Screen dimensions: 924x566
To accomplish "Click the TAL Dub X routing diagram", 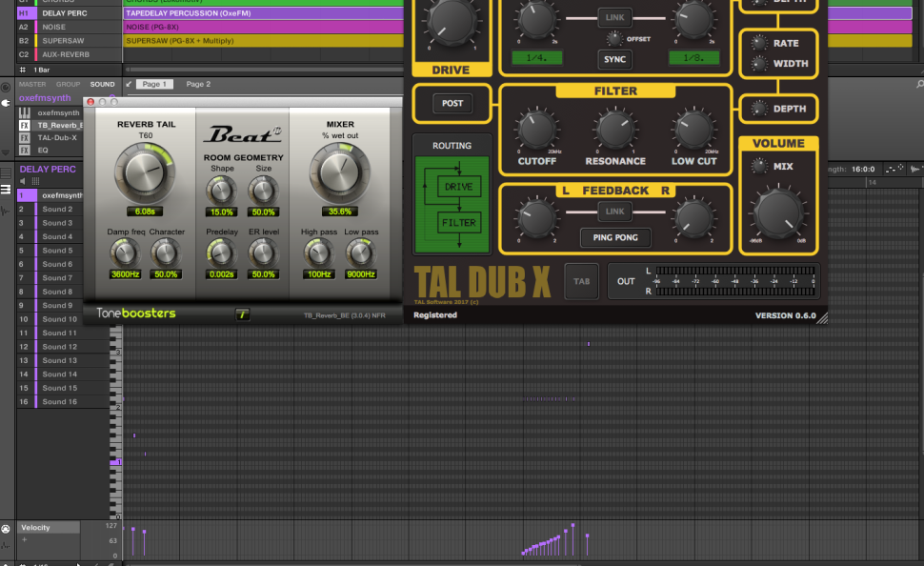I will pos(452,205).
